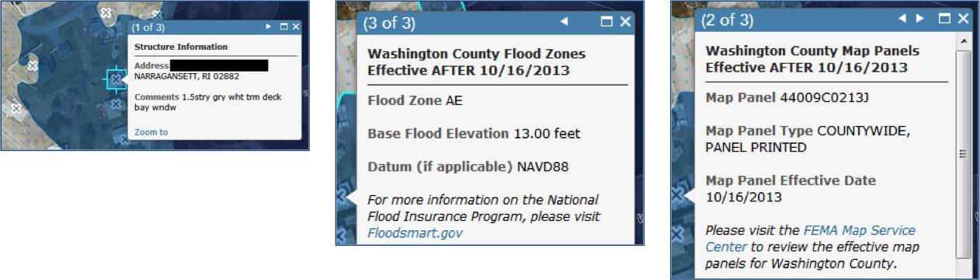980x280 pixels.
Task: Close the Map Panels popup
Action: pos(963,19)
